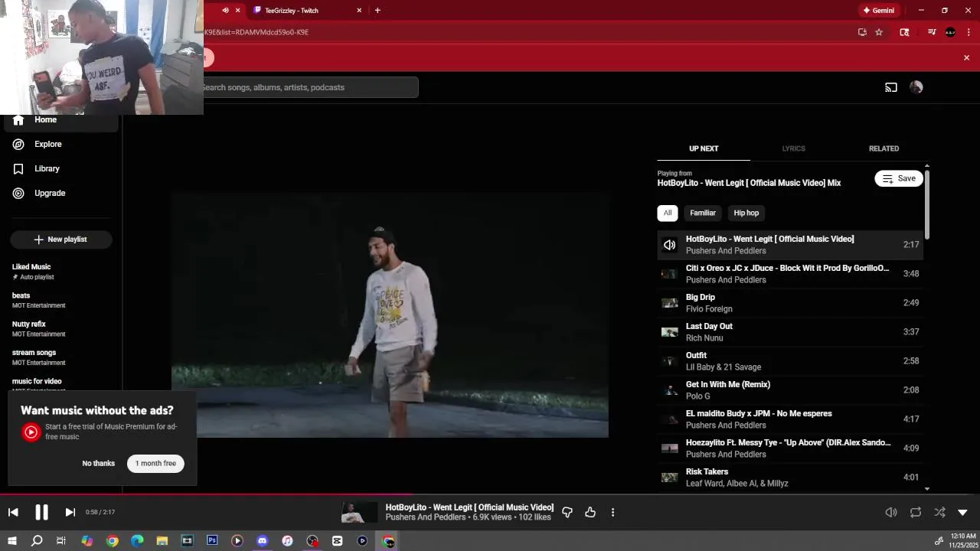Screen dimensions: 980x551
Task: Bookmark this page with star icon
Action: (879, 32)
